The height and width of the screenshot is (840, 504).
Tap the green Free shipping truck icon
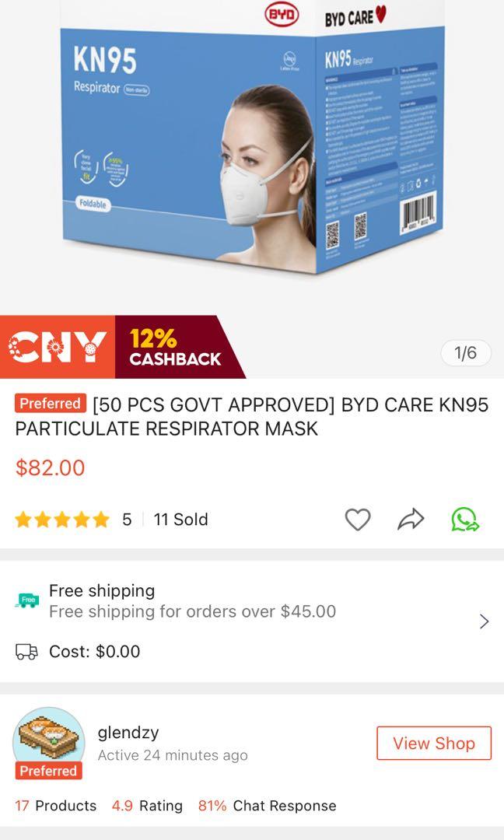[x=26, y=600]
